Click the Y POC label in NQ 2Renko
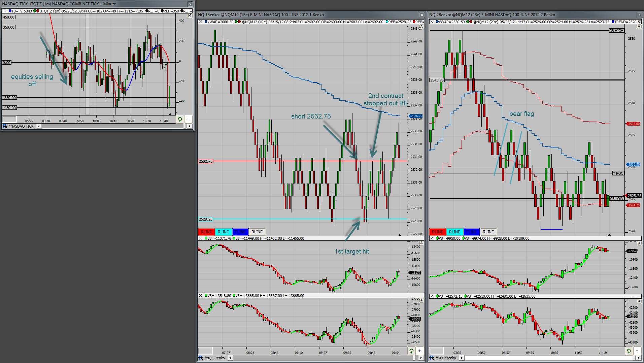The width and height of the screenshot is (644, 363). click(618, 173)
